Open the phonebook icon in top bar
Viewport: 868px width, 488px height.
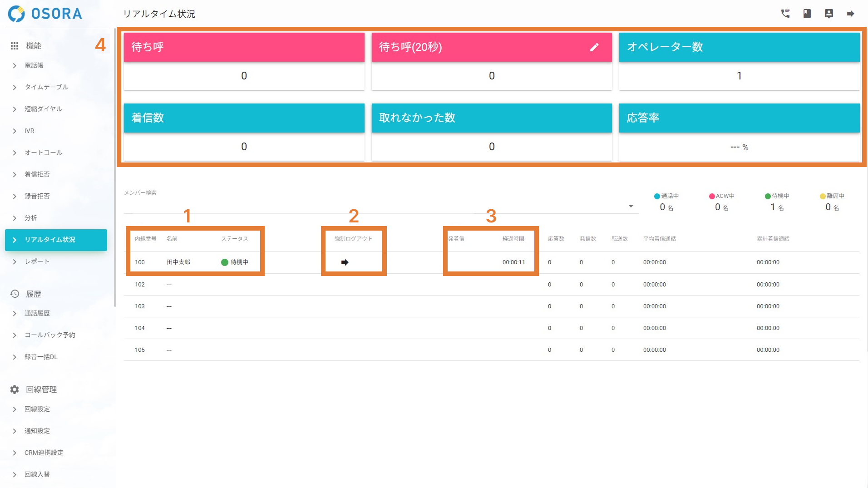coord(807,14)
